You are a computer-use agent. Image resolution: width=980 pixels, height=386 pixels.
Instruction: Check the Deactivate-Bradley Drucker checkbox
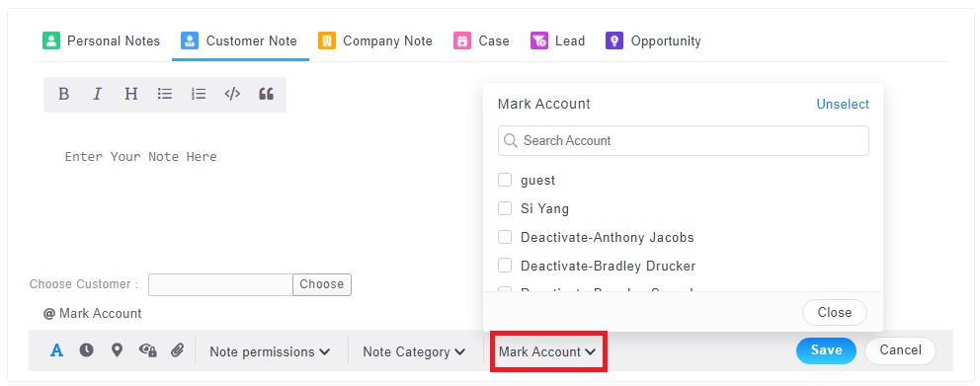coord(505,267)
